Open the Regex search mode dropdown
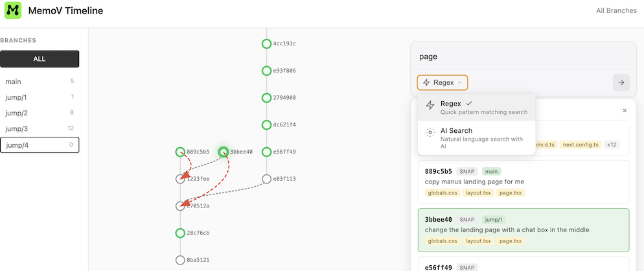 (x=443, y=82)
